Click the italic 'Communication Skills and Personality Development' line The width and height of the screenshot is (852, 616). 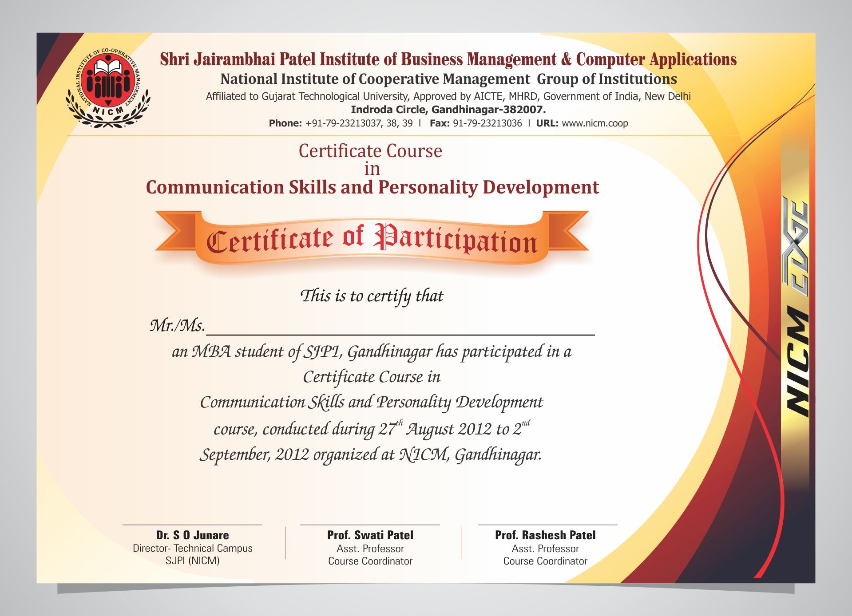[372, 403]
